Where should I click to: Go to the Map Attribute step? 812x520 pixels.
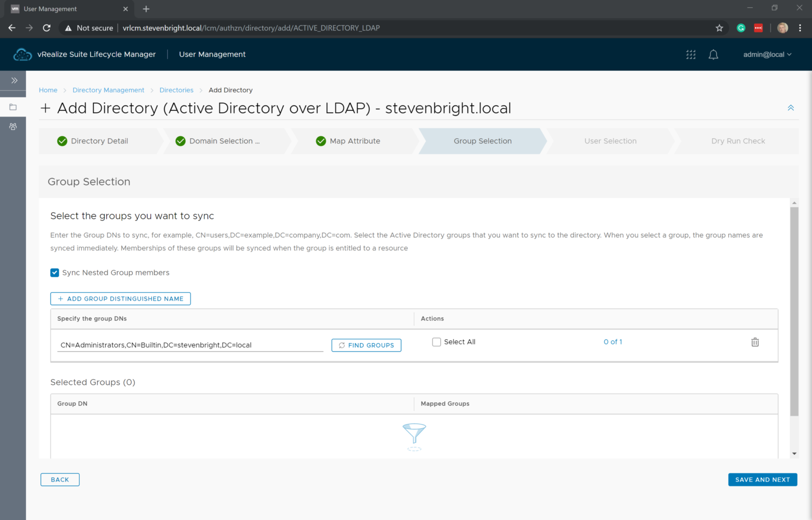pos(355,141)
